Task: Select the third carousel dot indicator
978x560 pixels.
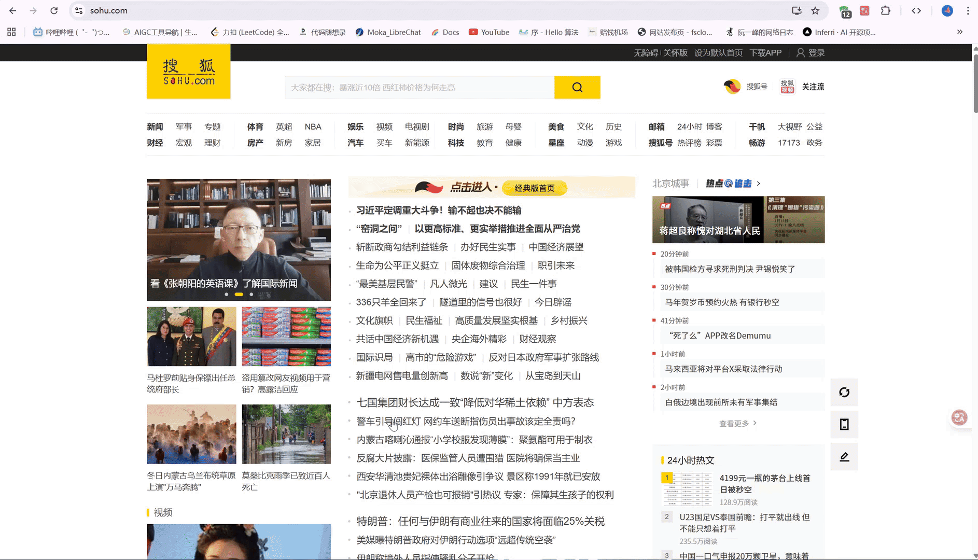Action: click(x=252, y=295)
